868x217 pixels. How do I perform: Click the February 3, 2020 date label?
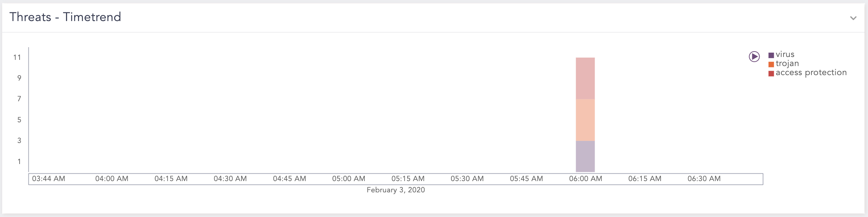396,190
